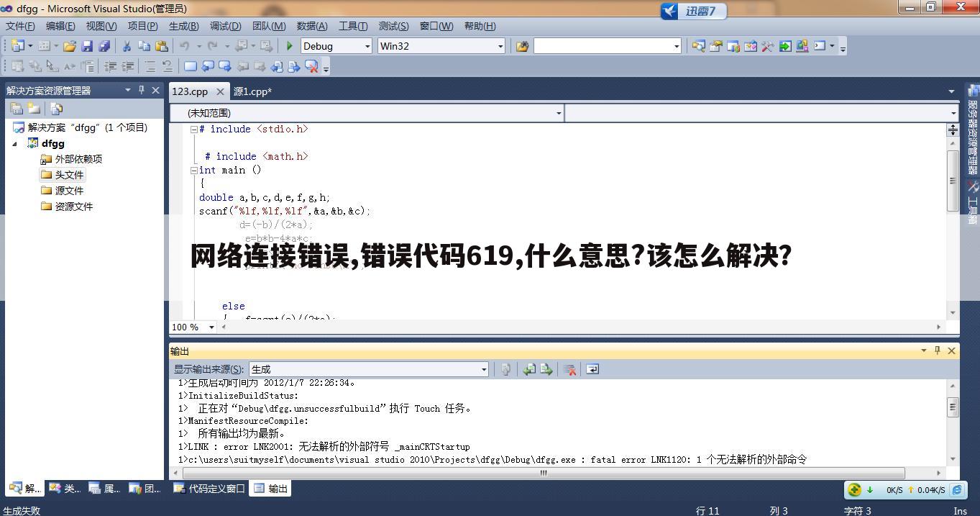Click the green Start Debugging arrow
Screen dimensions: 980x516
[290, 46]
